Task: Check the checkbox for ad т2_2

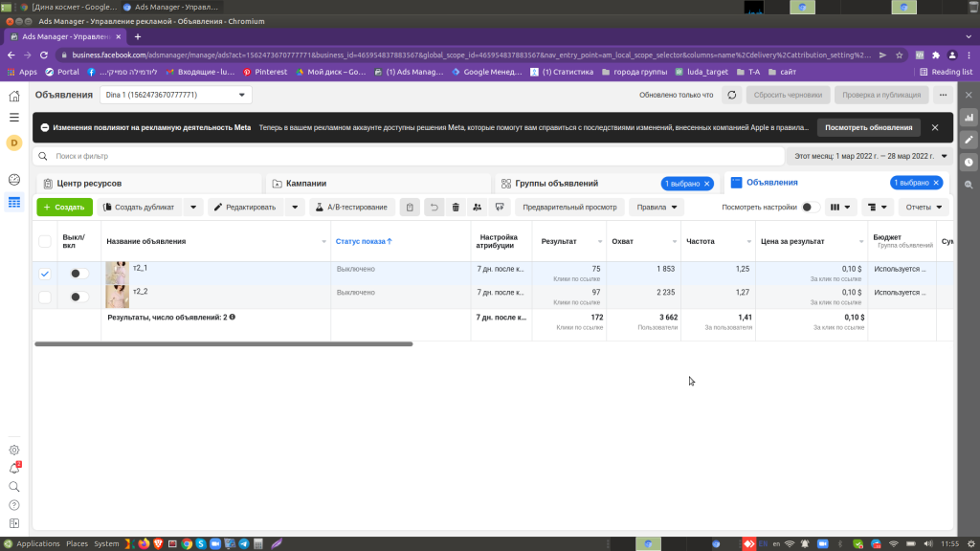Action: click(45, 297)
